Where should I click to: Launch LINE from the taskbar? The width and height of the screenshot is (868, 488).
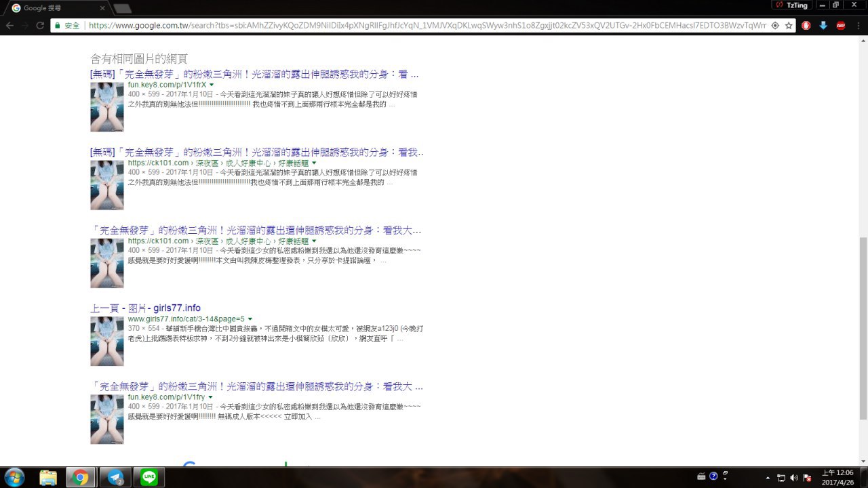(149, 477)
